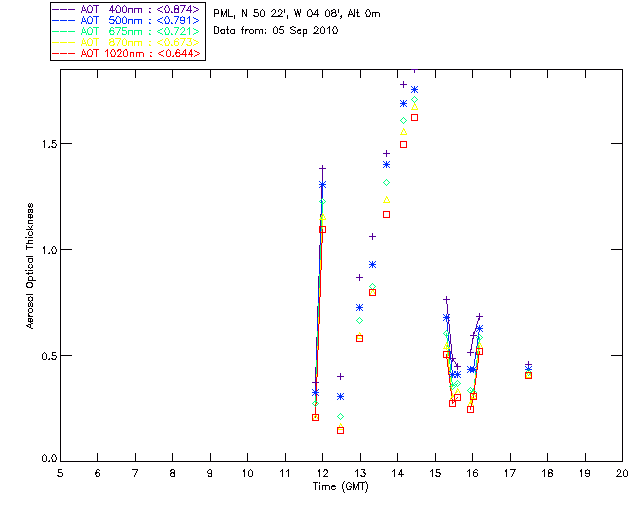The image size is (640, 512).
Task: Click the x-axis tick label 7
Action: click(x=135, y=473)
